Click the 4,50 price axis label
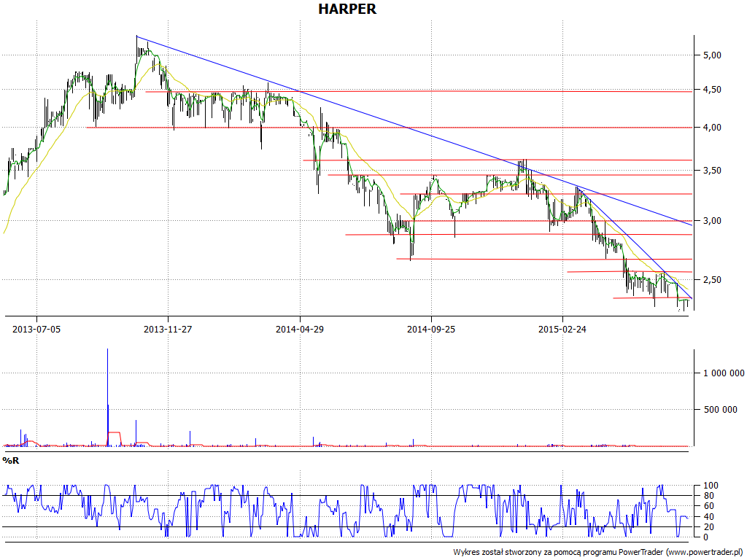 tap(712, 90)
